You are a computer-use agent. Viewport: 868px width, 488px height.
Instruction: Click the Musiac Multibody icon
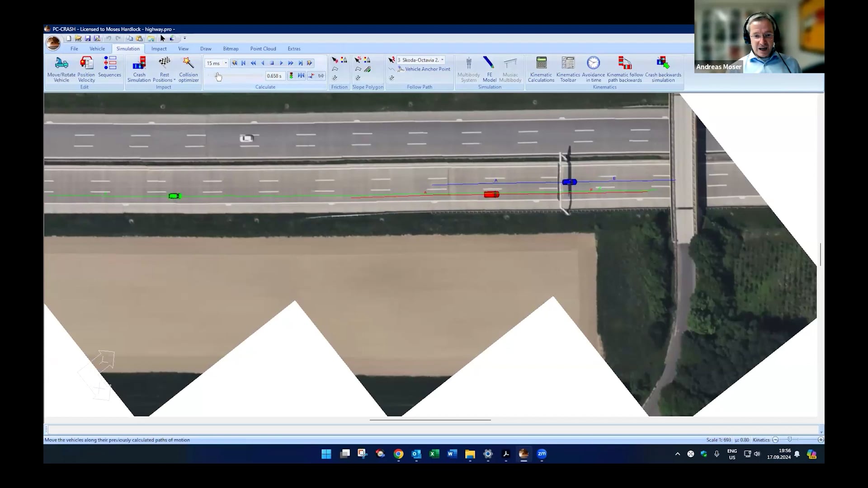click(510, 69)
